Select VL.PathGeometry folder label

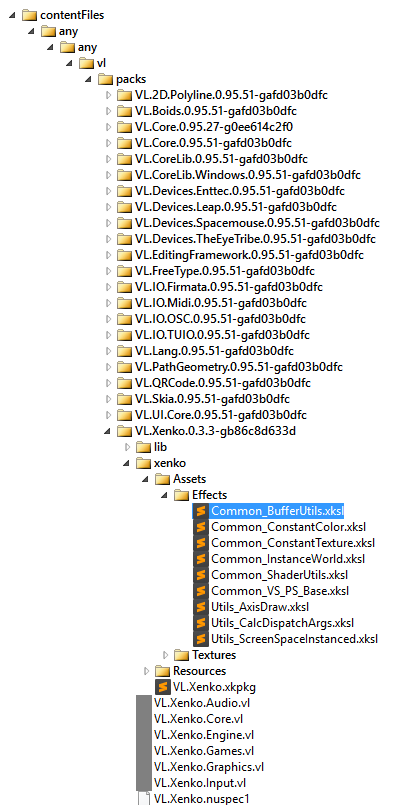239,367
